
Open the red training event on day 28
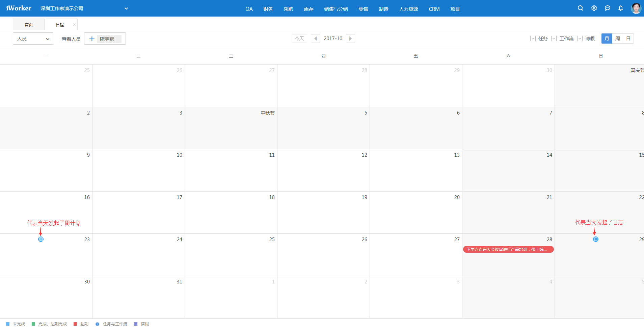tap(508, 249)
